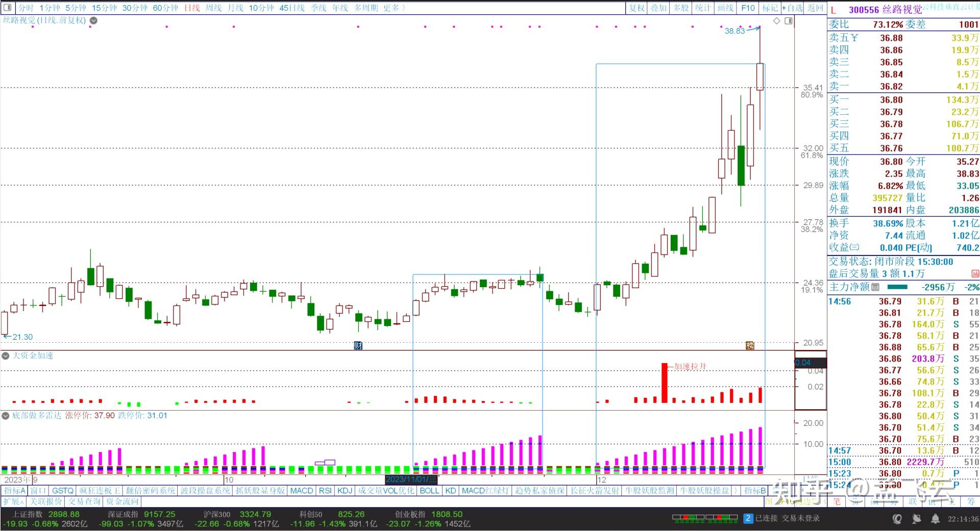Screen dimensions: 980x531
Task: Switch to the 5分钟 period tab
Action: pyautogui.click(x=76, y=8)
